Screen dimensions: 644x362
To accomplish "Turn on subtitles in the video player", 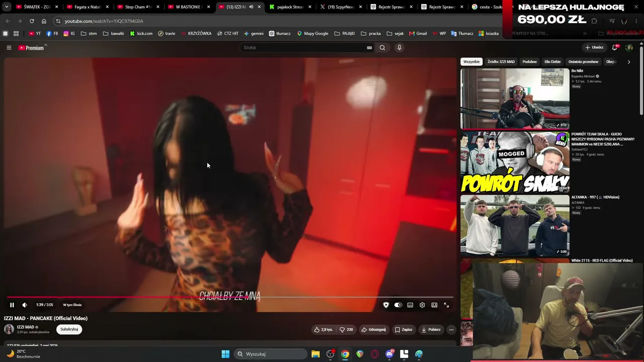I will [410, 305].
